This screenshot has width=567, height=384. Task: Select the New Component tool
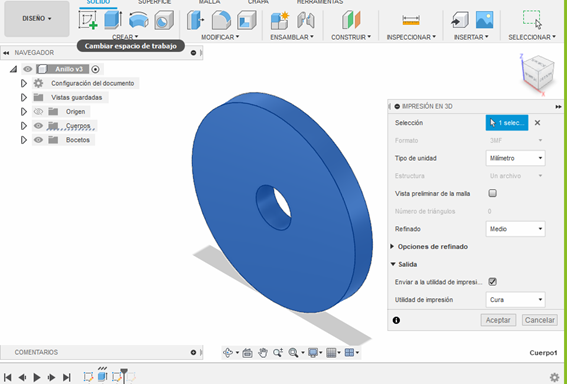(x=280, y=20)
